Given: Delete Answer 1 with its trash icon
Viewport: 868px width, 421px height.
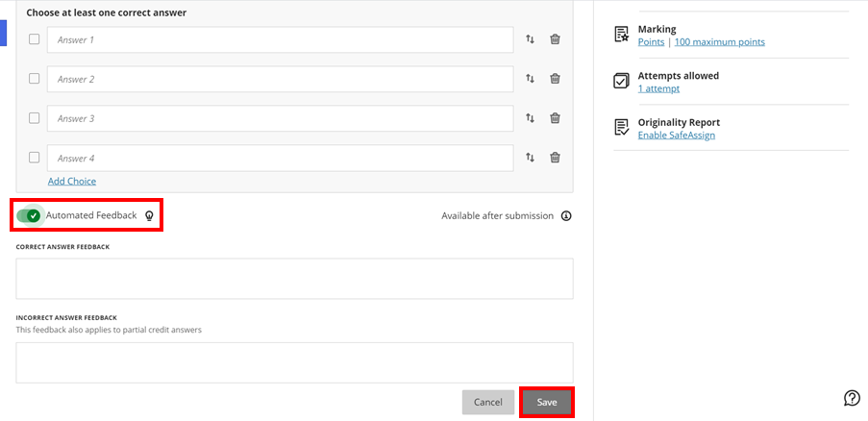Looking at the screenshot, I should [x=555, y=39].
